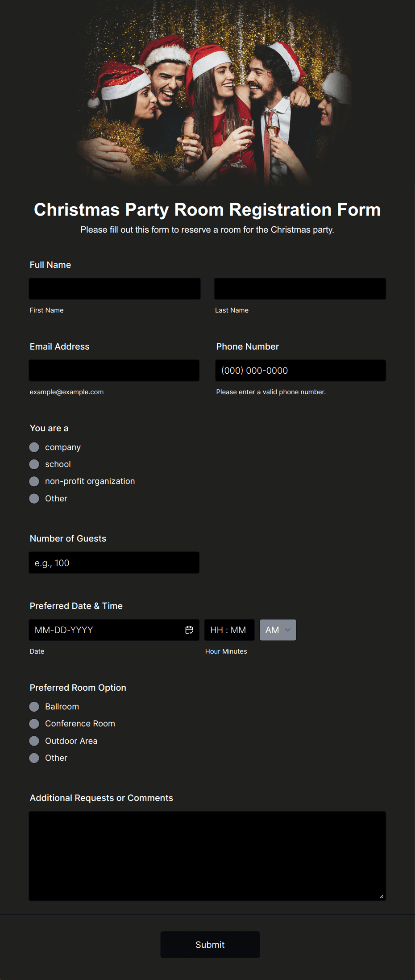Viewport: 415px width, 980px height.
Task: Click the Additional Requests comments box
Action: pos(207,856)
